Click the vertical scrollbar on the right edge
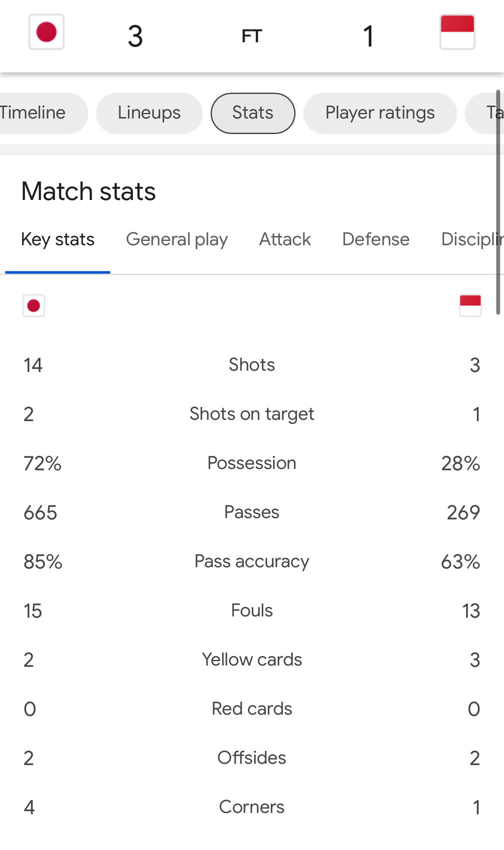 pyautogui.click(x=498, y=203)
